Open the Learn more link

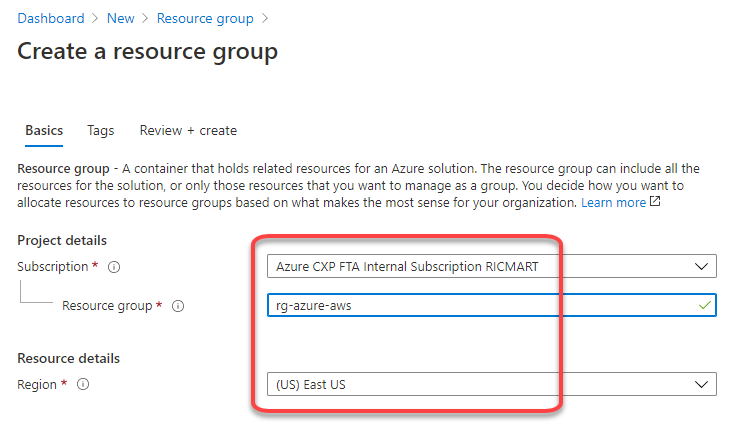[613, 203]
